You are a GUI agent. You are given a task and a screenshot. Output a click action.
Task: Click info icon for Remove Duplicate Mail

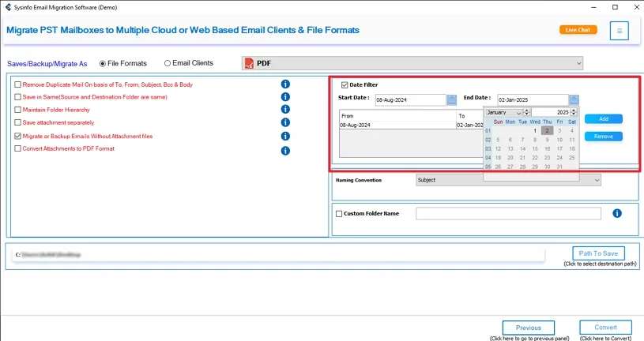tap(285, 84)
